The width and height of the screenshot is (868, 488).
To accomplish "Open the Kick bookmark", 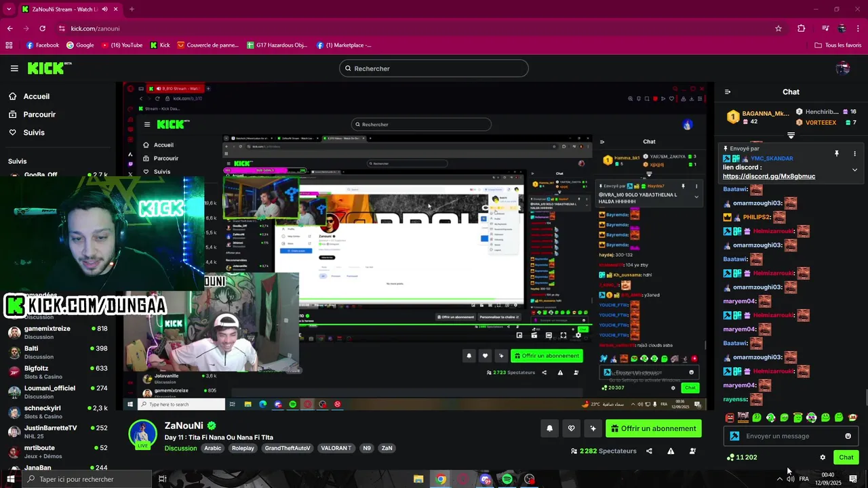I will pyautogui.click(x=159, y=45).
